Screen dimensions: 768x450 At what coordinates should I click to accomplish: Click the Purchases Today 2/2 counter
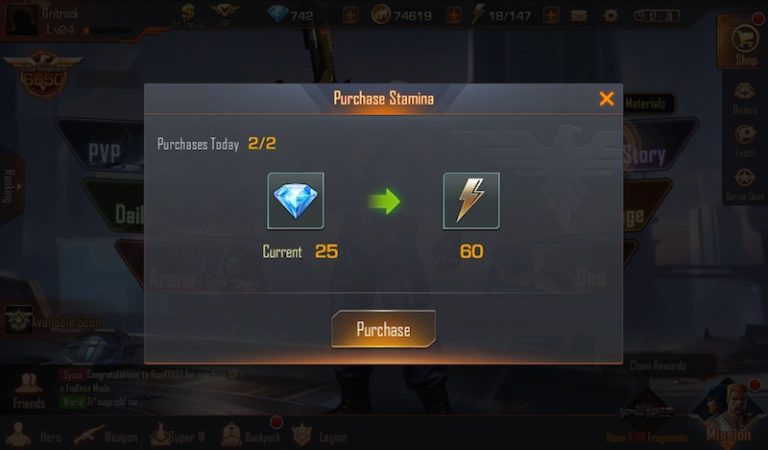(x=216, y=144)
